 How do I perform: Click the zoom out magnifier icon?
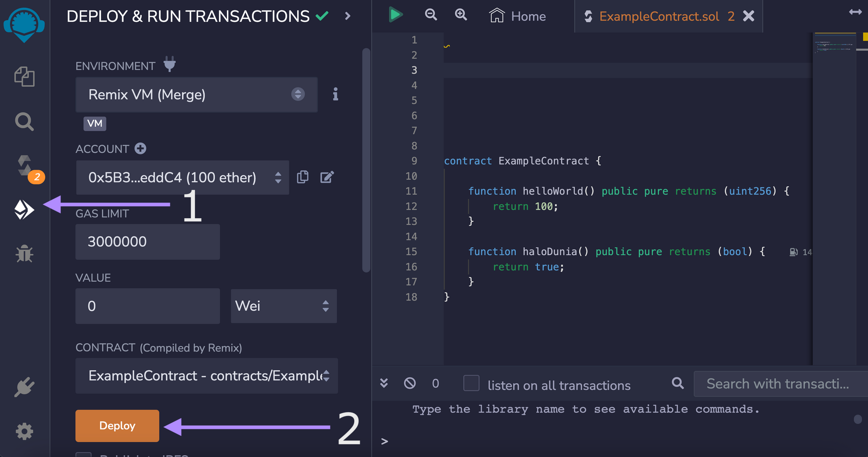tap(431, 15)
